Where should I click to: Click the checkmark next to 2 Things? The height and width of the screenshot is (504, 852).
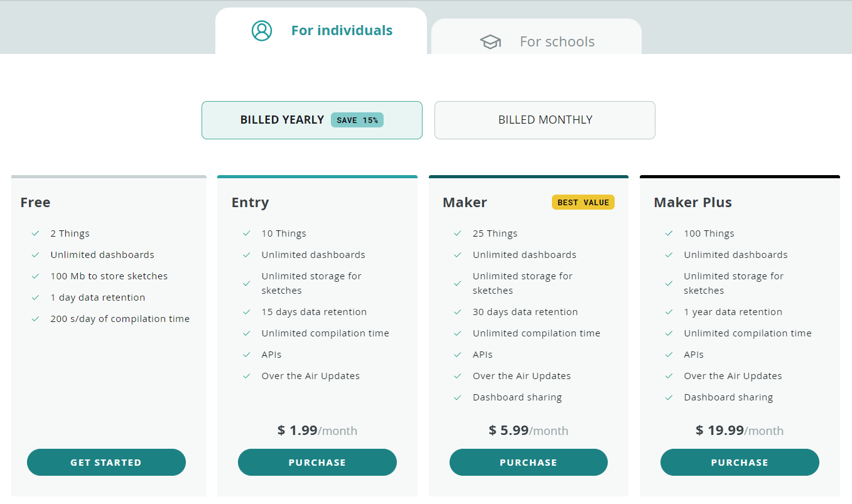pos(36,233)
